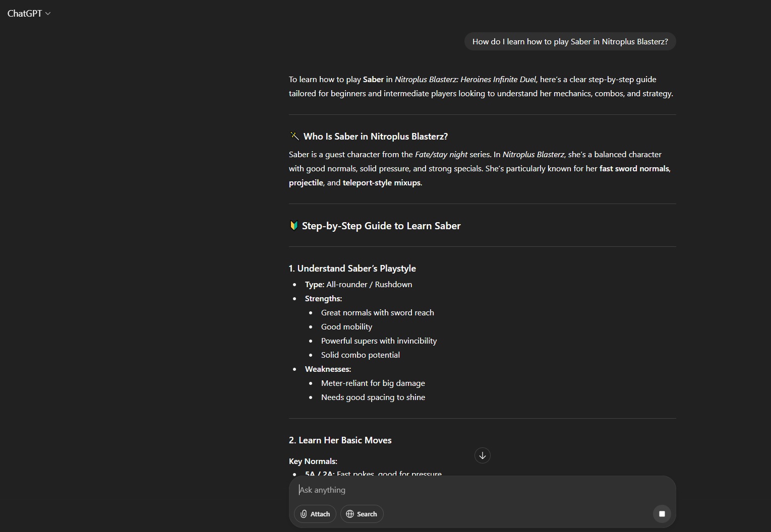
Task: Click the Attach button
Action: point(315,514)
